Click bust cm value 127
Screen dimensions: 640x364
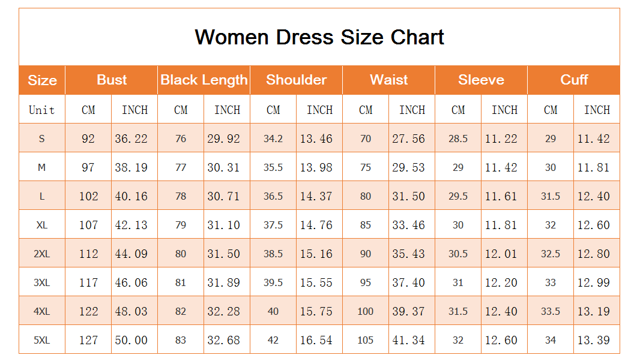pyautogui.click(x=89, y=340)
